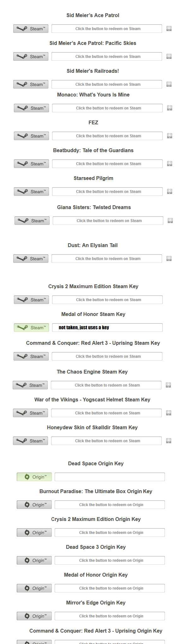Click gift icon beside Starseed Pilgrim key
The width and height of the screenshot is (187, 644).
[x=170, y=192]
